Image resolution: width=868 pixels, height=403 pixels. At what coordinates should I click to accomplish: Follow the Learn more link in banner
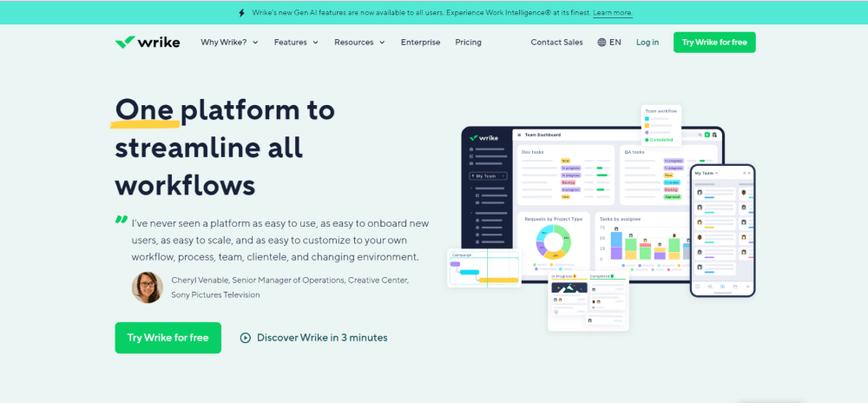[613, 13]
